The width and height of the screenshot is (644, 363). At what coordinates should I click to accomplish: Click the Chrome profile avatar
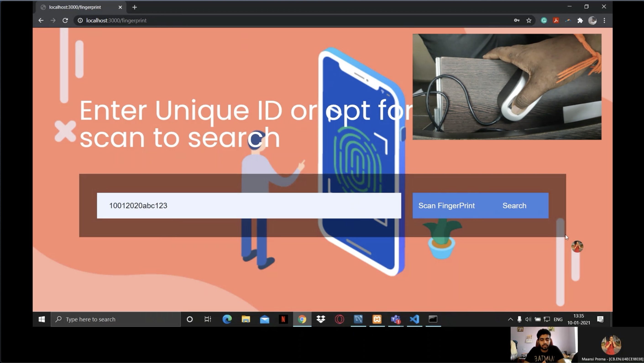(x=592, y=21)
